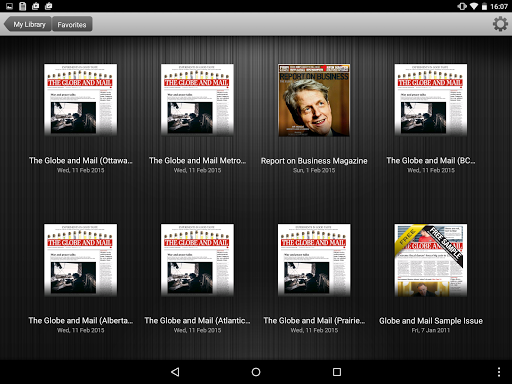Click 'The Globe and Mail (Atlantic..' title

pos(197,321)
